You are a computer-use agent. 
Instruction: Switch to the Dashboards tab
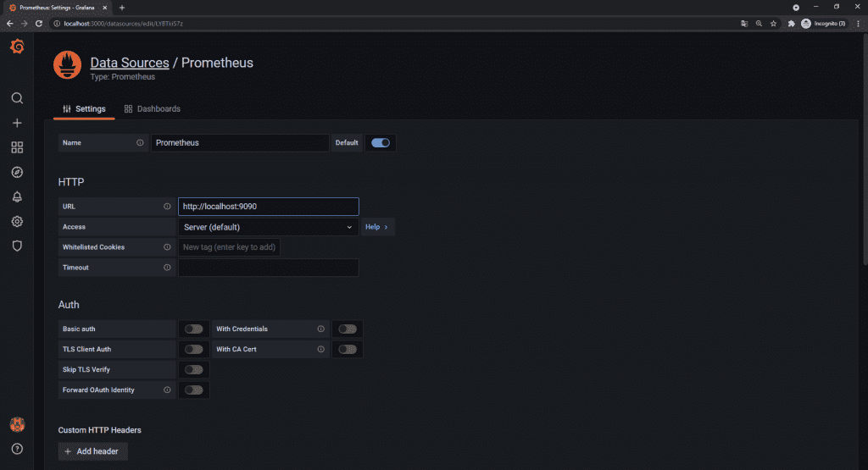tap(153, 109)
